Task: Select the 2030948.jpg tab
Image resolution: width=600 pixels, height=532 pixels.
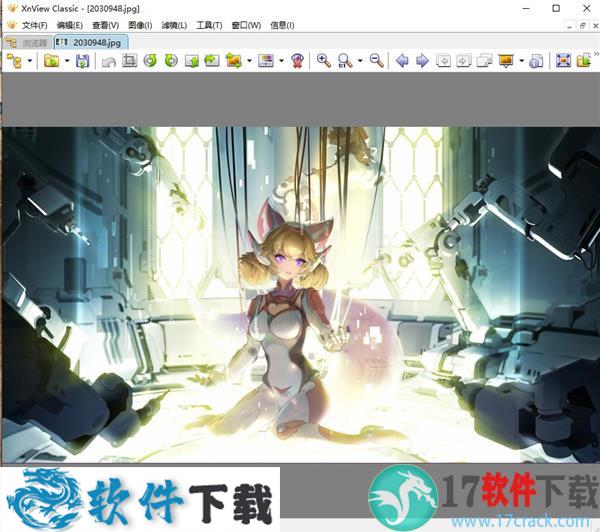Action: [91, 42]
